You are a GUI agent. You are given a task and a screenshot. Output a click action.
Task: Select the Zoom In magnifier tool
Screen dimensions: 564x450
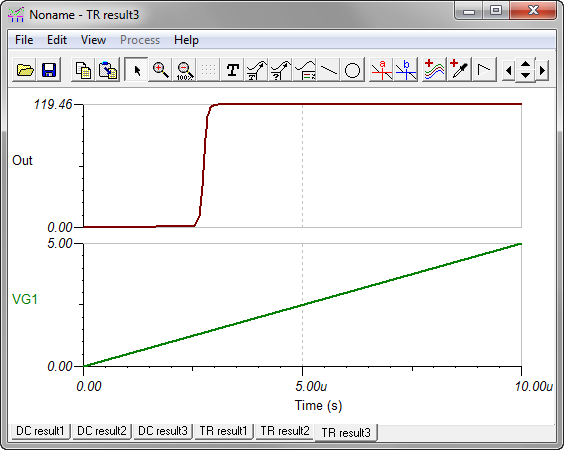pos(160,69)
